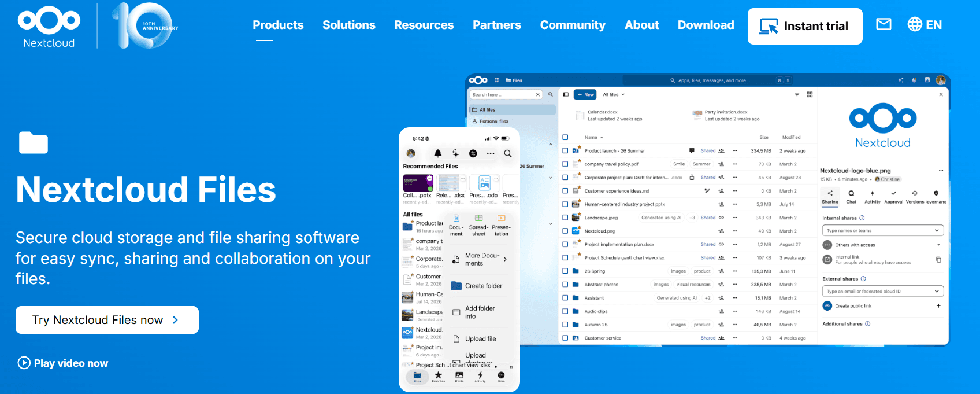Expand the All files dropdown next to New

(x=614, y=94)
